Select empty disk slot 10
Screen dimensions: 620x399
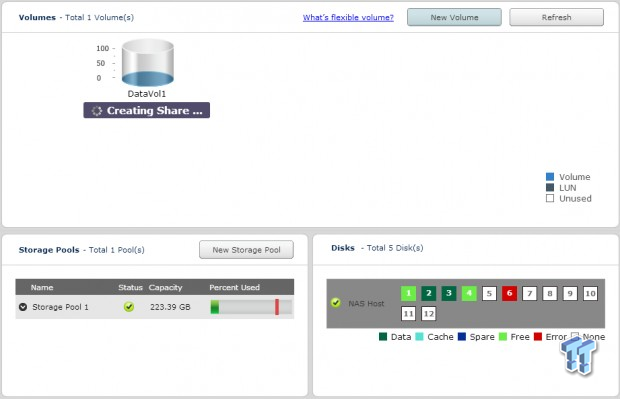(590, 293)
